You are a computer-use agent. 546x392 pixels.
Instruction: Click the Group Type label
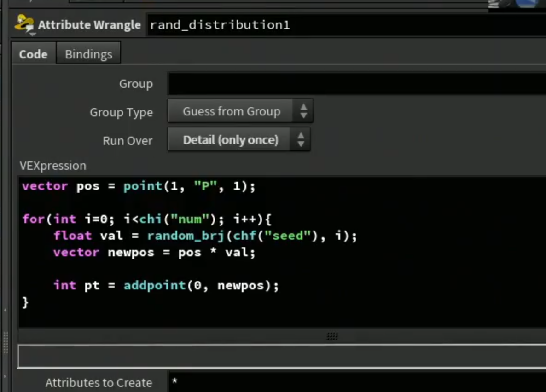point(121,112)
